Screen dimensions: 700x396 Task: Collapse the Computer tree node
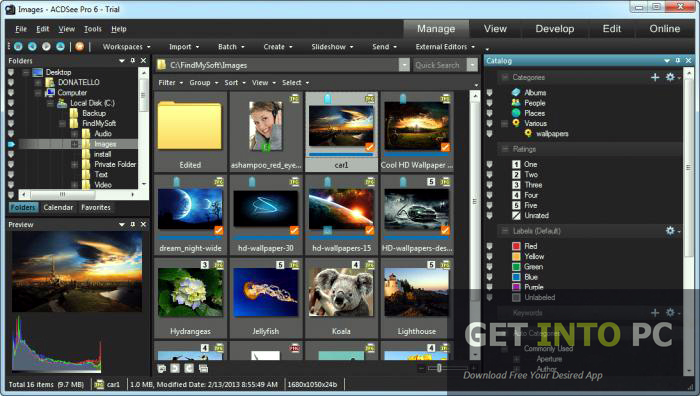click(38, 93)
